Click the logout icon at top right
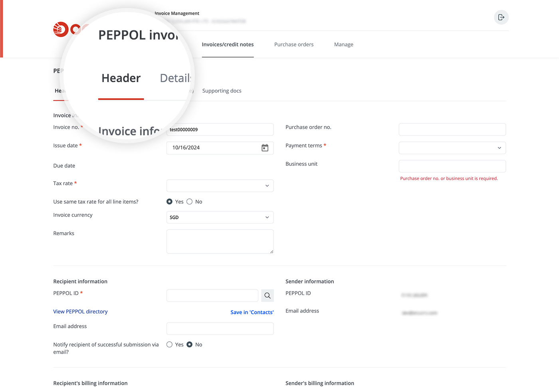559x392 pixels. (x=501, y=17)
